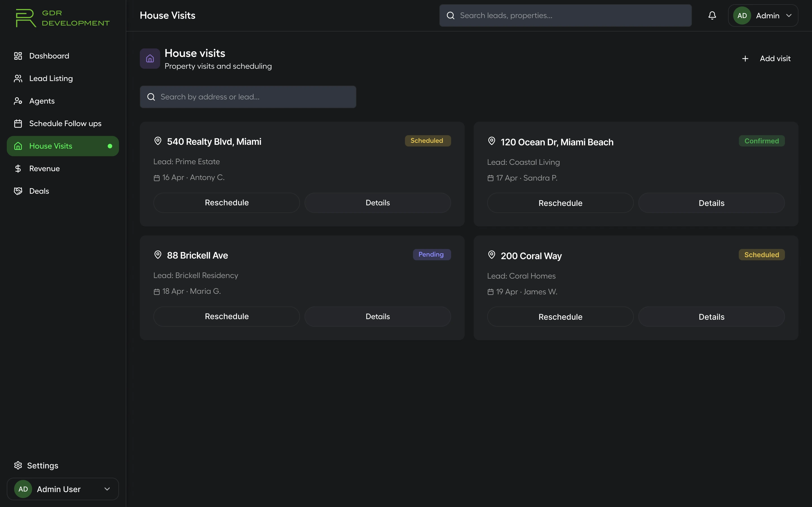Click the Agents icon in sidebar
812x507 pixels.
pyautogui.click(x=18, y=101)
